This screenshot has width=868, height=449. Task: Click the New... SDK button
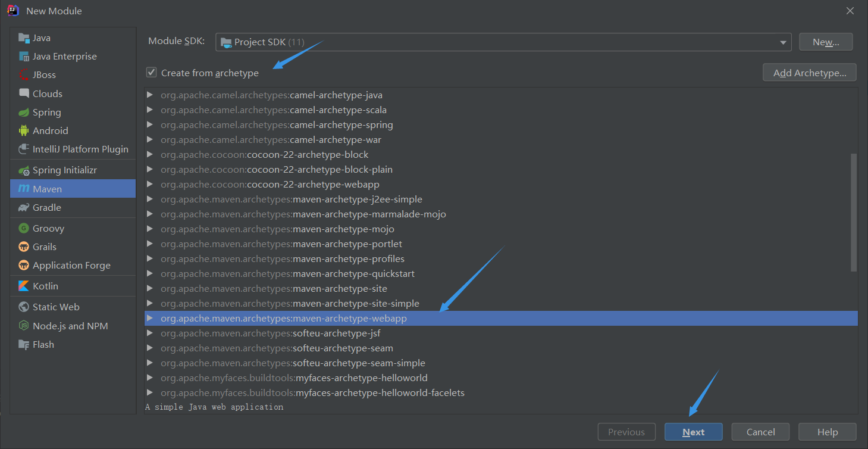click(826, 42)
